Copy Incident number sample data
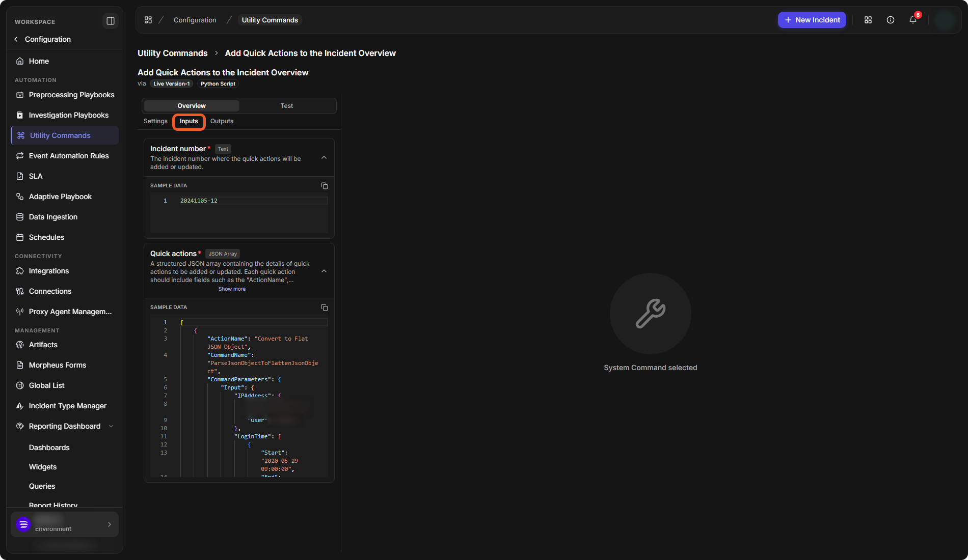The width and height of the screenshot is (968, 560). click(x=325, y=186)
